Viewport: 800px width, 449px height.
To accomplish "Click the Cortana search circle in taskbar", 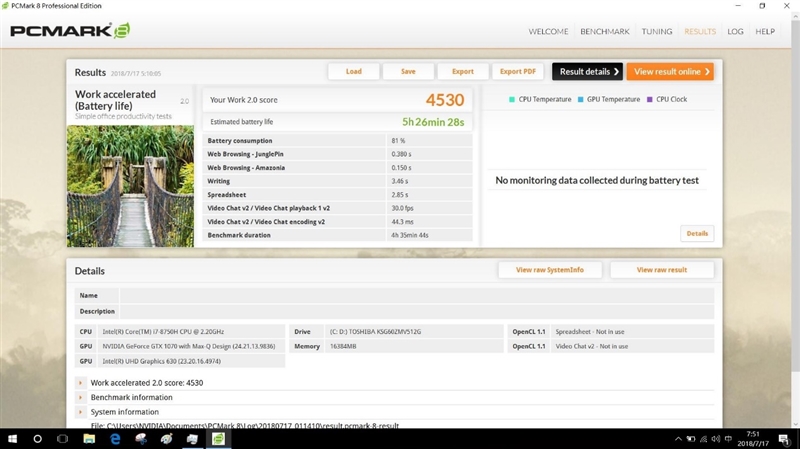I will (38, 439).
